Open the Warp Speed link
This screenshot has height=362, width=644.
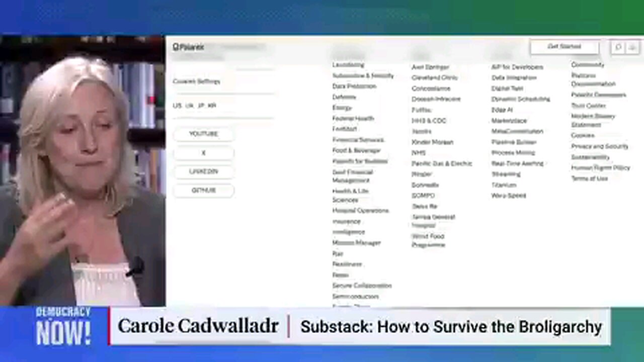tap(509, 196)
